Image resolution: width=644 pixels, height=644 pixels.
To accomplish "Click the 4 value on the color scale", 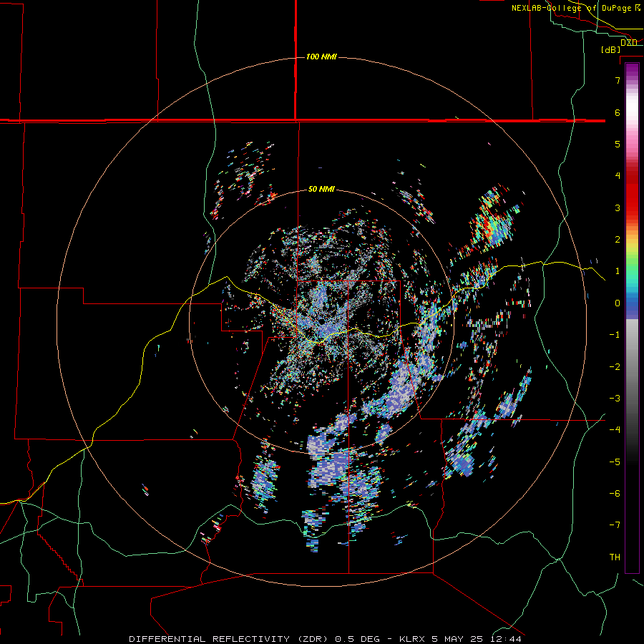I will coord(618,176).
